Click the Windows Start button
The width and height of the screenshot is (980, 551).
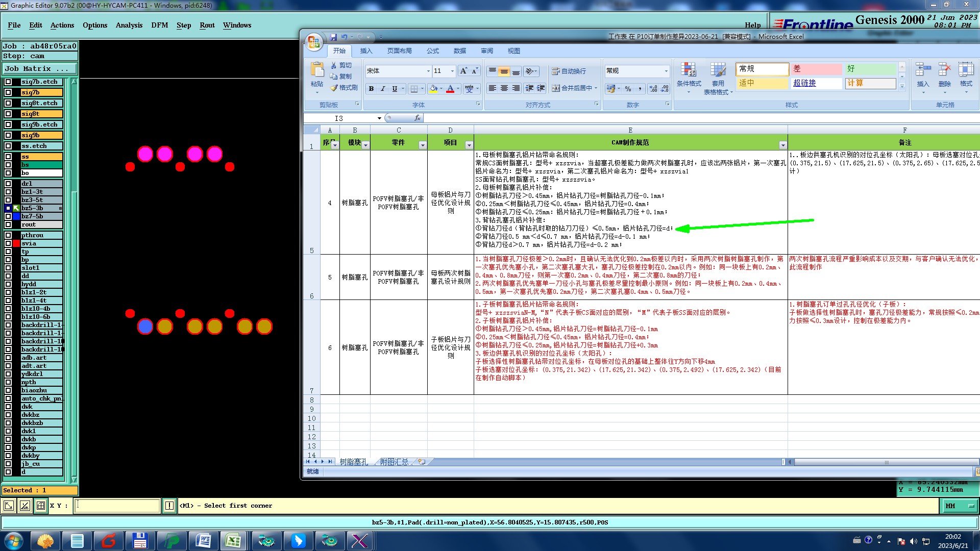click(x=14, y=541)
